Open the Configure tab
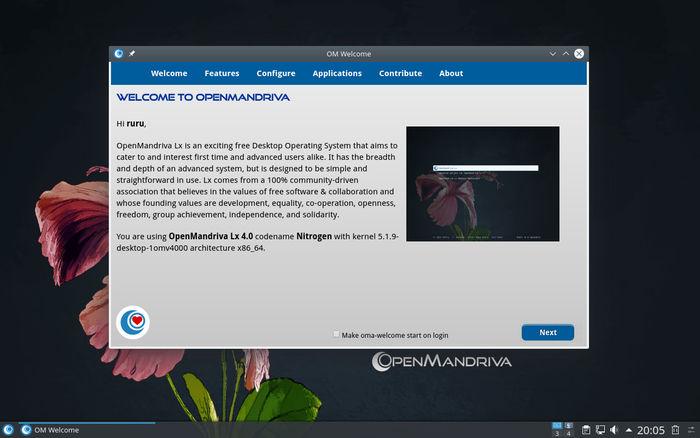Image resolution: width=700 pixels, height=438 pixels. click(276, 73)
